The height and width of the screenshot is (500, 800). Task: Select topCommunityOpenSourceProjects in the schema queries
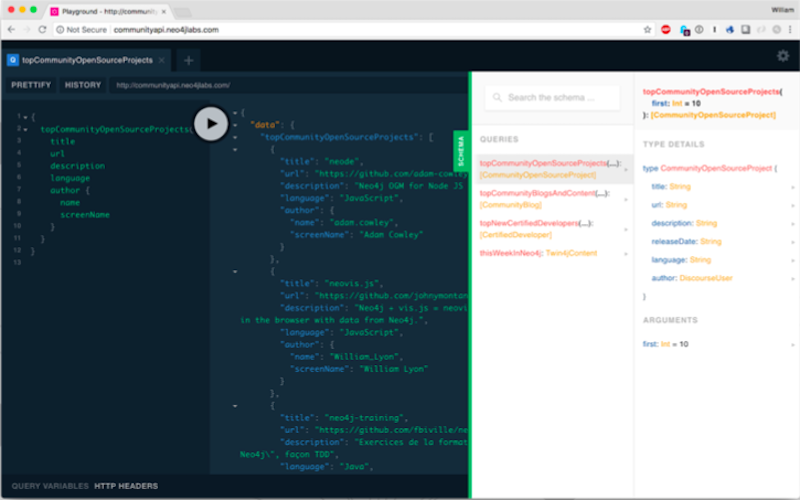554,169
